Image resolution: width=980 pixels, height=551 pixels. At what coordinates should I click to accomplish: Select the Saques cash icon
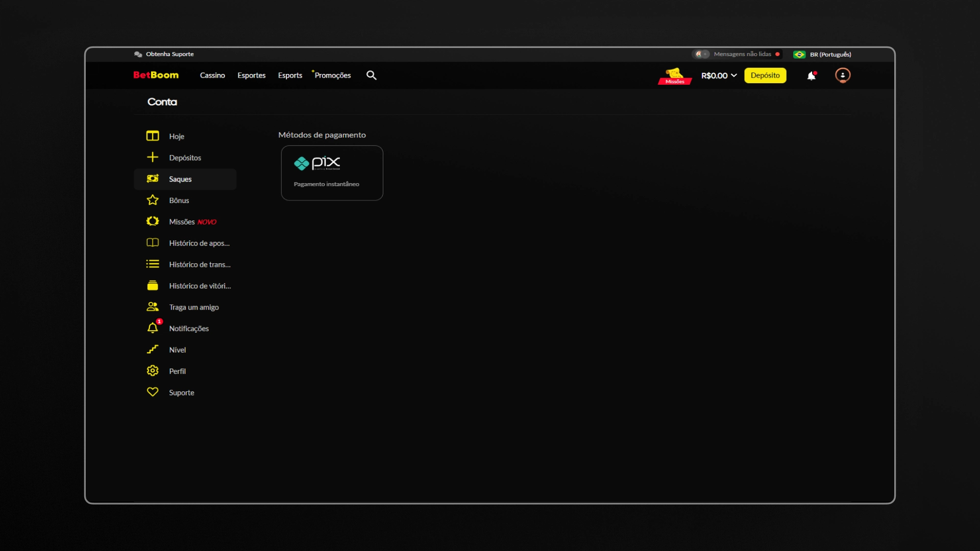[x=153, y=179]
